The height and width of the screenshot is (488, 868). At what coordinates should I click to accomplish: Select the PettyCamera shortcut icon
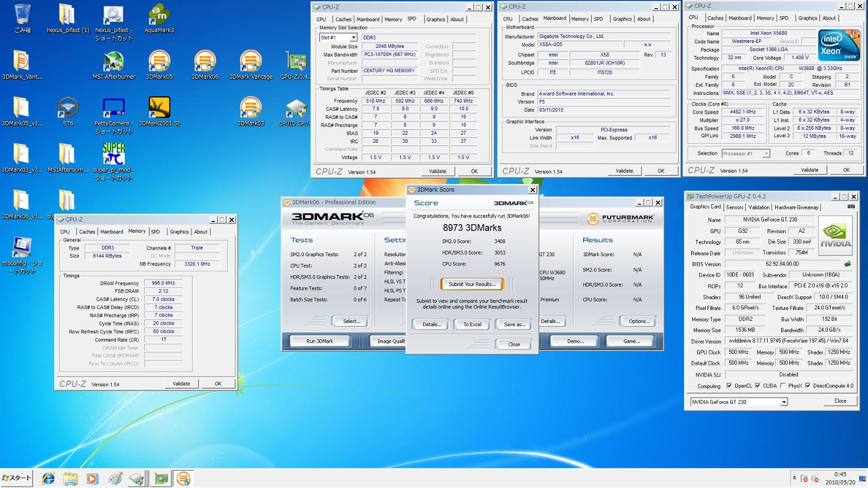point(113,116)
